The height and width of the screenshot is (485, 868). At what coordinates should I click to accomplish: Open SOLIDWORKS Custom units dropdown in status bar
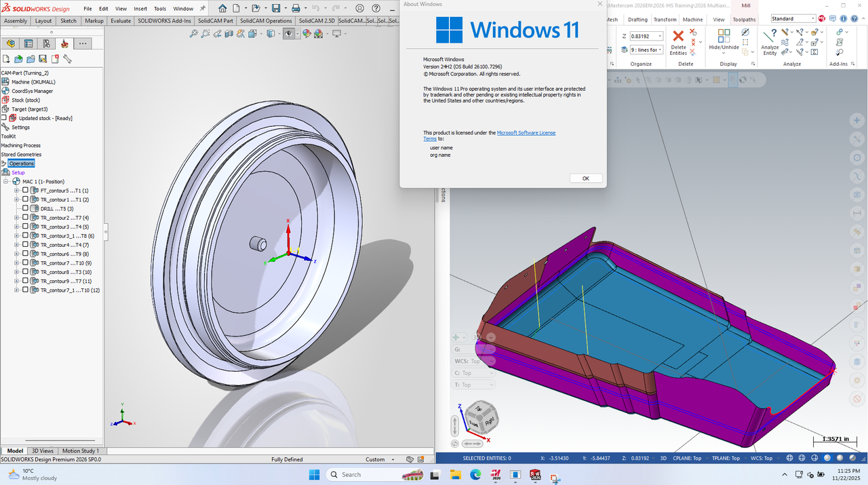tap(393, 459)
